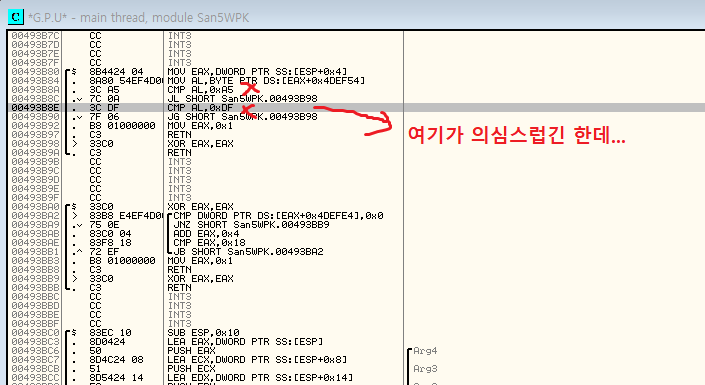Click the Arg4 comment label
This screenshot has width=705, height=385.
[425, 350]
